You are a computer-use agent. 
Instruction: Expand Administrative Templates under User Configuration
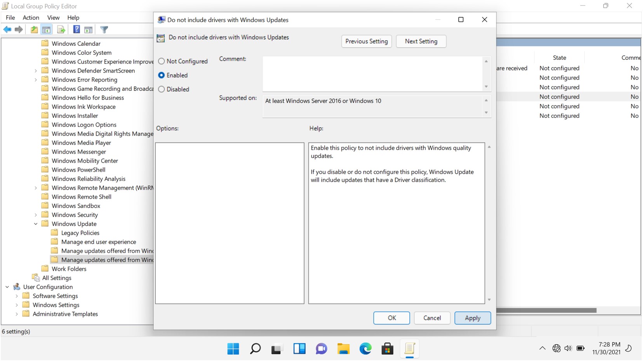(x=17, y=314)
